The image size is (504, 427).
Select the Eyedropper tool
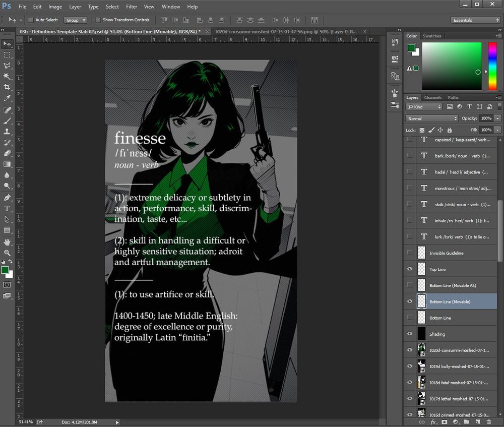click(x=7, y=98)
